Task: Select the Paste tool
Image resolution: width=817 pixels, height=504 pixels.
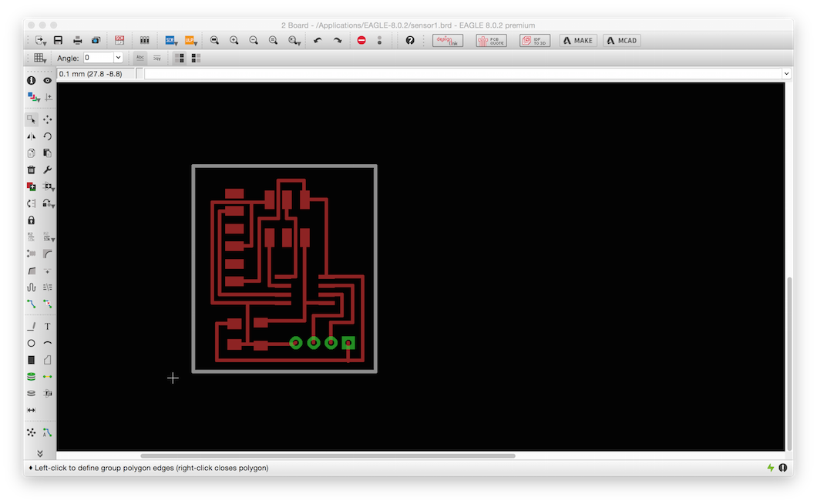Action: pos(48,153)
